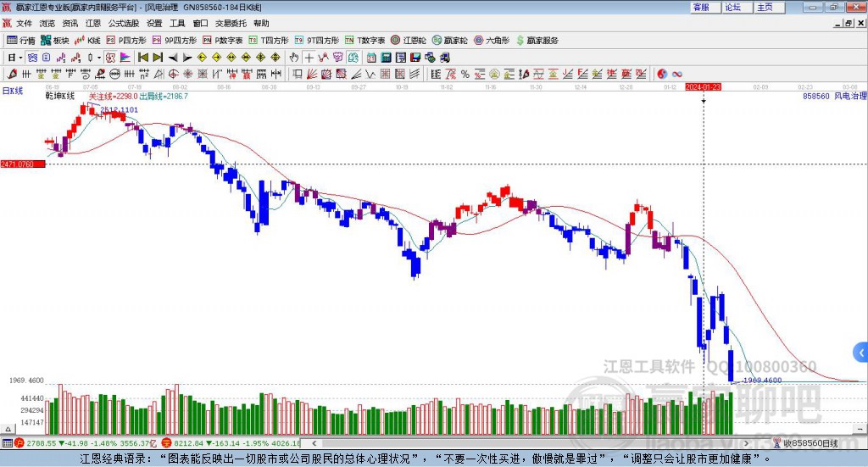Screen dimensions: 868x467
Task: Click the infinity symbol icon in toolbar
Action: click(677, 74)
